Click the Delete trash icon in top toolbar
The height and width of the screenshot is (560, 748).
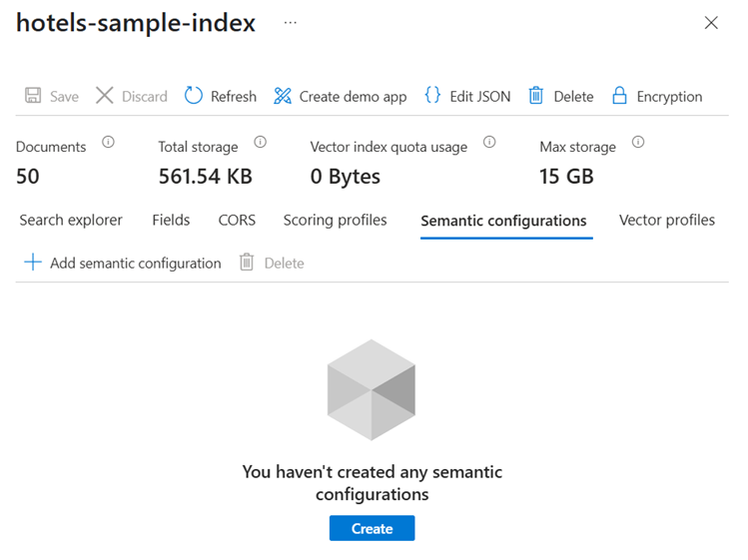click(x=536, y=96)
